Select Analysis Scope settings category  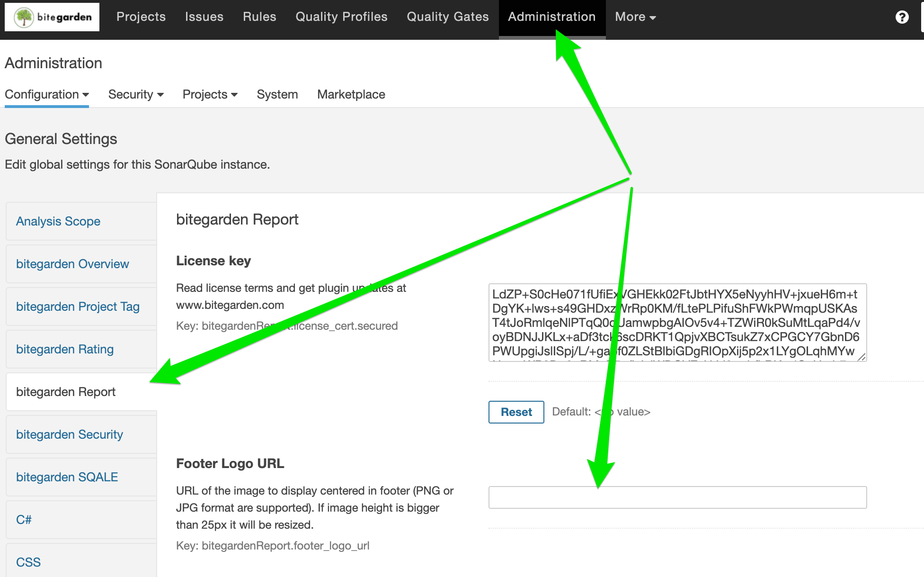[x=81, y=221]
